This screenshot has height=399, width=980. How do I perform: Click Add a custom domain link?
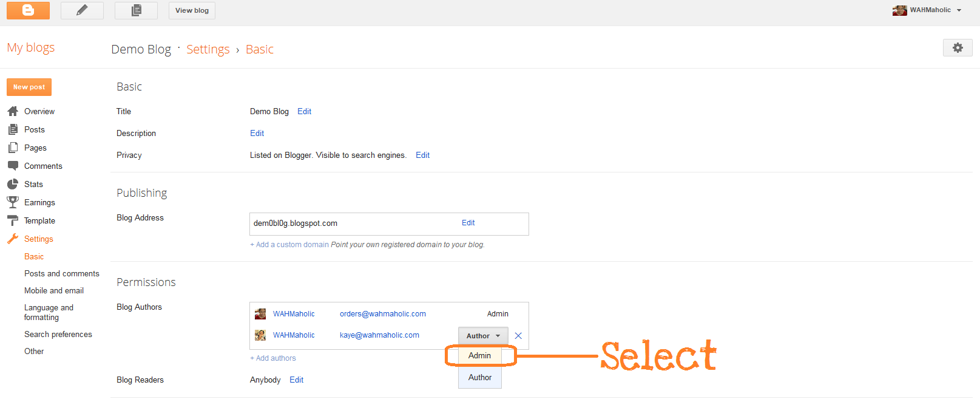coord(289,245)
